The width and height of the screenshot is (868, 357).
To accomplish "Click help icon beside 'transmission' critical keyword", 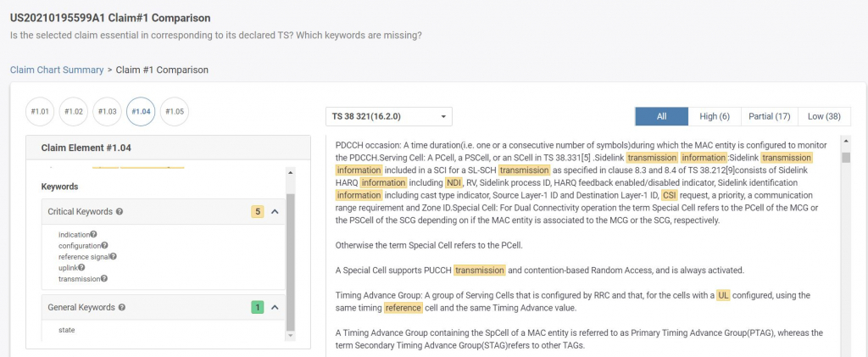I will 104,278.
